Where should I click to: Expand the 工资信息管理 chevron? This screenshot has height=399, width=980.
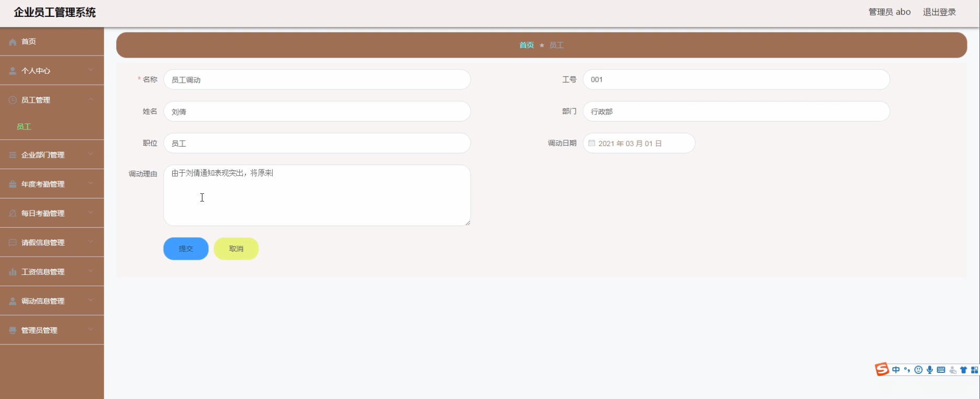tap(91, 271)
